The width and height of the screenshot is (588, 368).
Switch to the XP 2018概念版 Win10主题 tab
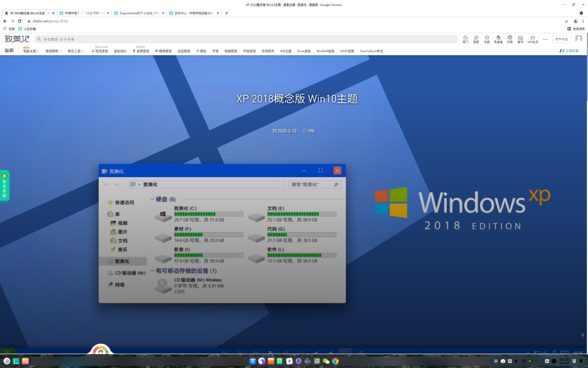pyautogui.click(x=29, y=13)
